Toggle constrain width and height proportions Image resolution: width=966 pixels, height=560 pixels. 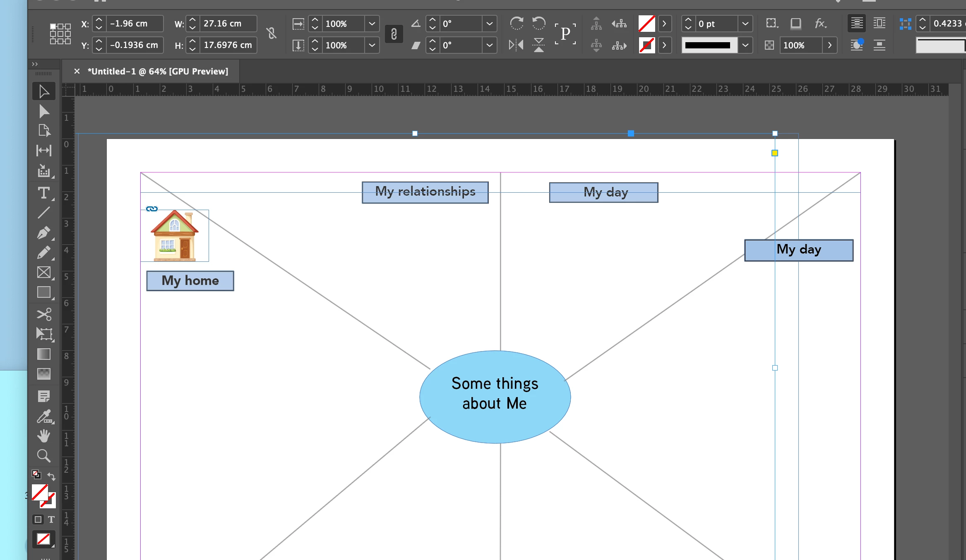271,33
